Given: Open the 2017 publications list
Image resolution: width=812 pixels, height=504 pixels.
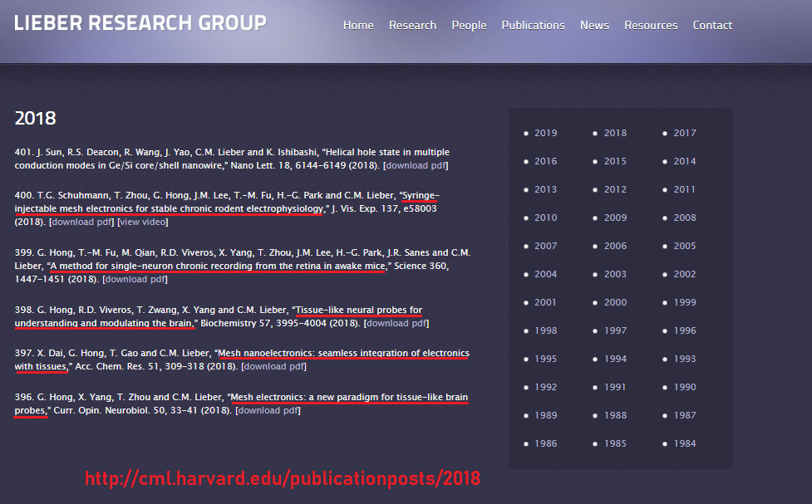Looking at the screenshot, I should pos(685,133).
